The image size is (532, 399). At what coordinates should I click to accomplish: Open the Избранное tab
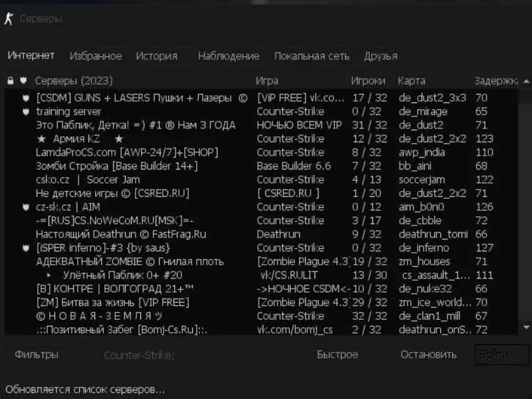(x=96, y=56)
